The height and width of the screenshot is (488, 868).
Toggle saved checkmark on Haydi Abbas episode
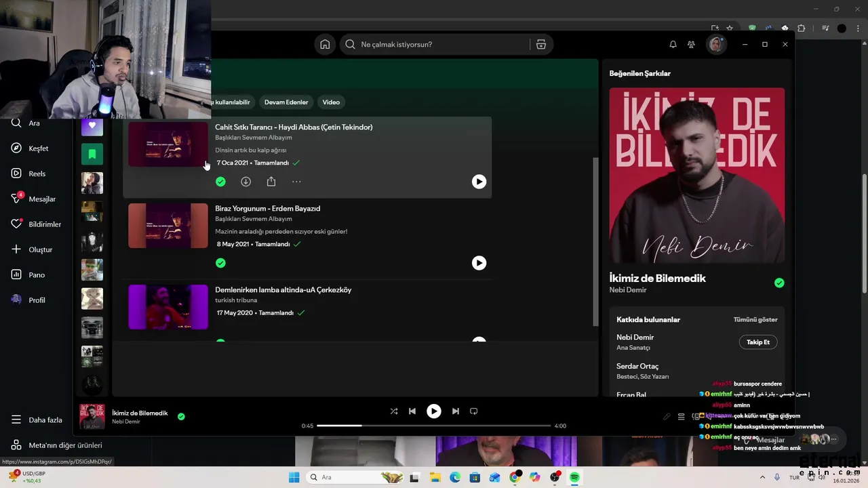(220, 182)
